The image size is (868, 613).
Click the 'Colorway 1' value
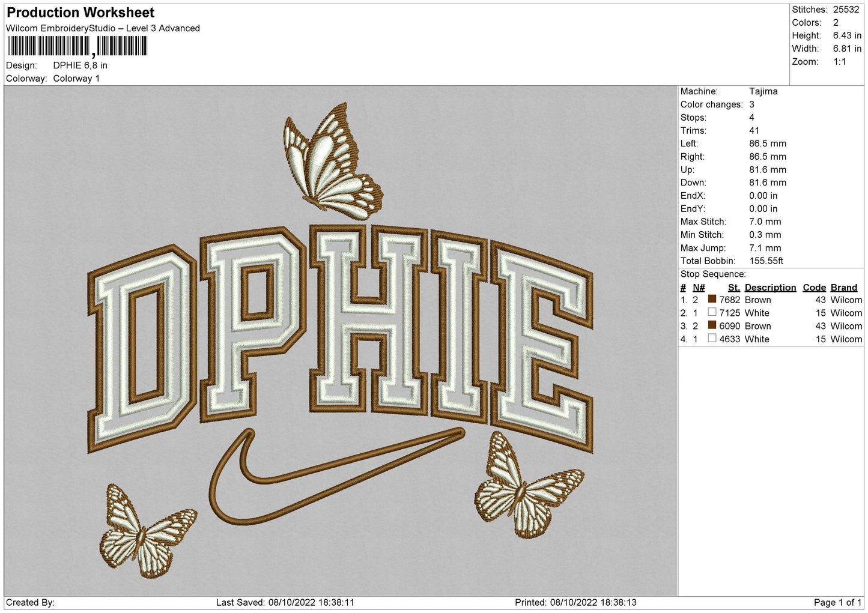(x=76, y=79)
